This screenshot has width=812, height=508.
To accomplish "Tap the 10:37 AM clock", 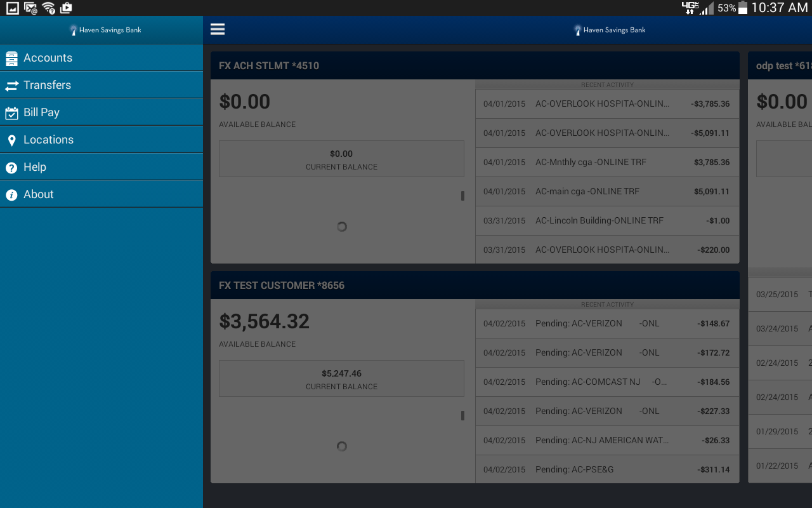I will 780,8.
